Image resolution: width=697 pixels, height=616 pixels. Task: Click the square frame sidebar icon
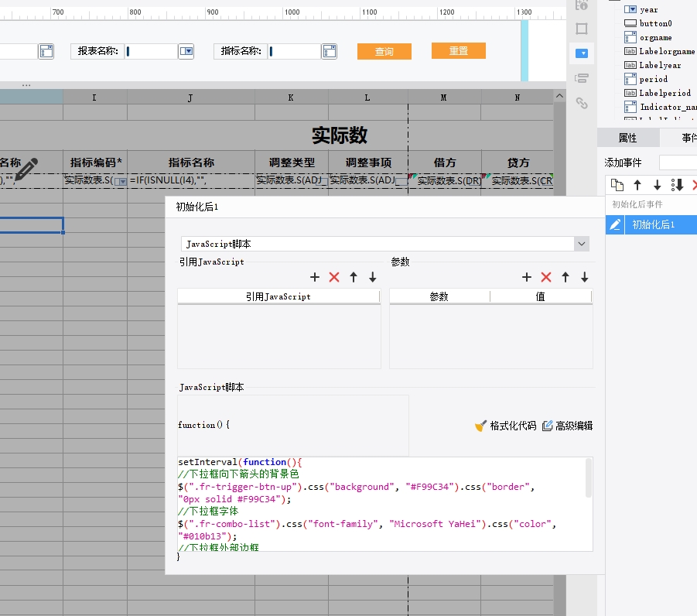pyautogui.click(x=582, y=29)
